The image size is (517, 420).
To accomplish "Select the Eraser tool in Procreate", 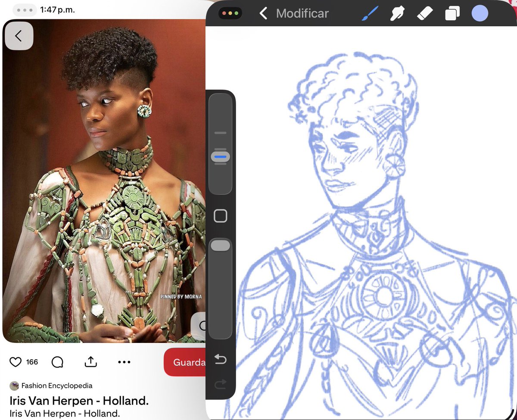I will coord(424,13).
